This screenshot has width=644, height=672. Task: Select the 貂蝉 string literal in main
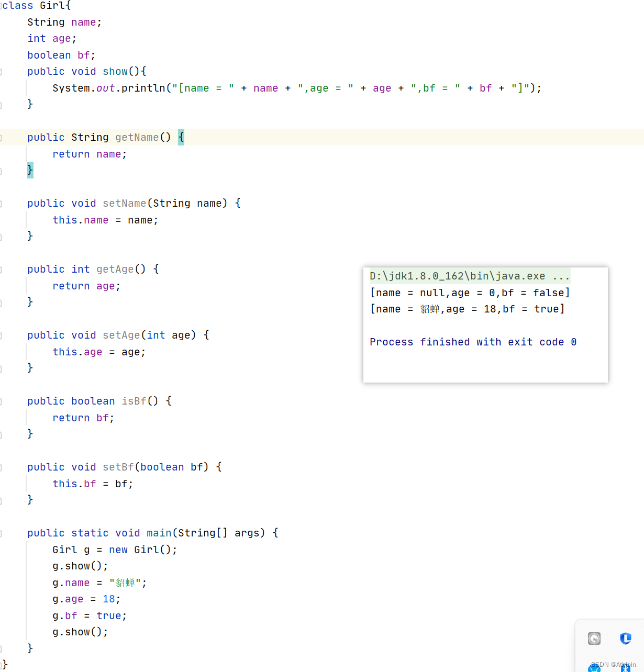[125, 582]
